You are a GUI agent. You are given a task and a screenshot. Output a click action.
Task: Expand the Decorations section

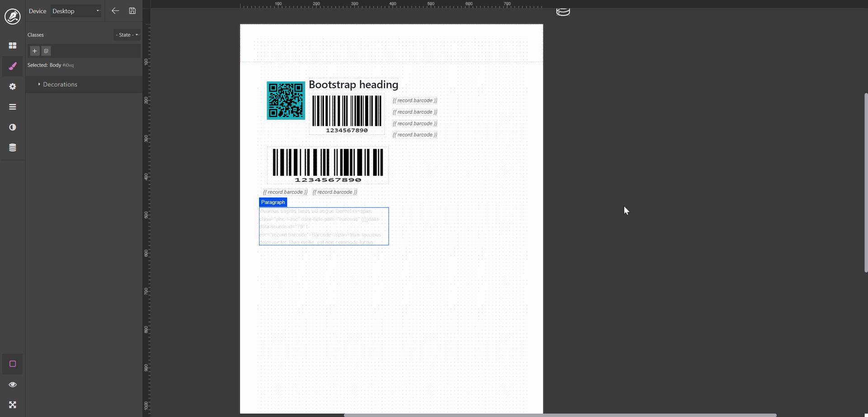point(60,85)
